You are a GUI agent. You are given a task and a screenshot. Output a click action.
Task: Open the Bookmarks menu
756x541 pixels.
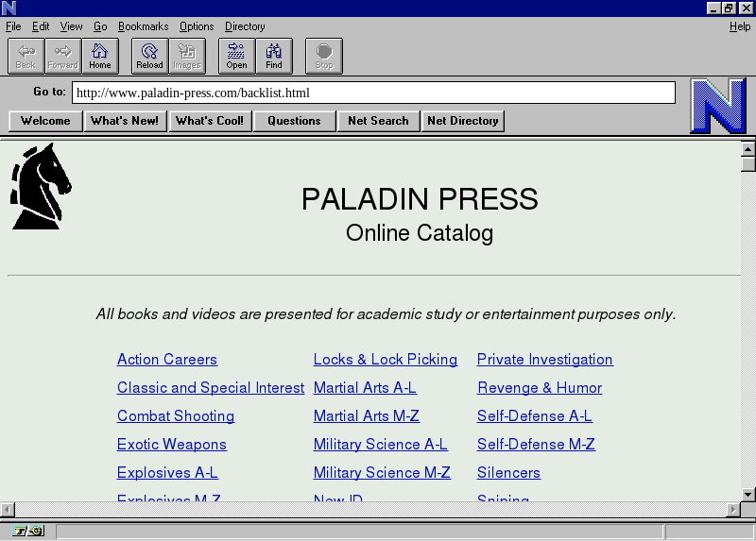pos(143,26)
